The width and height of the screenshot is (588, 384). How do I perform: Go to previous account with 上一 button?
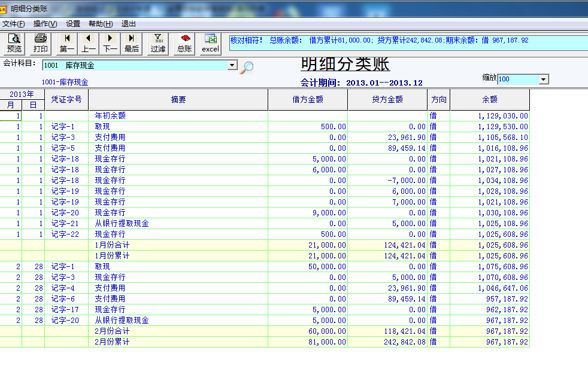[89, 44]
